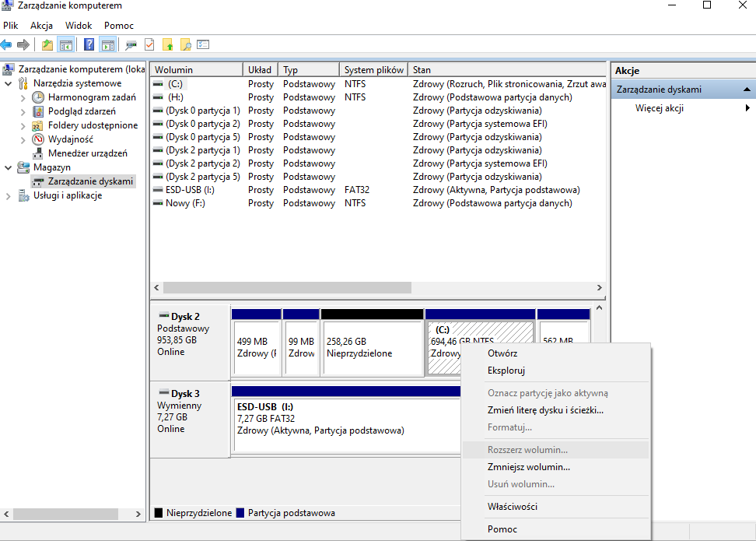Click the blue Back arrow in toolbar

point(6,45)
